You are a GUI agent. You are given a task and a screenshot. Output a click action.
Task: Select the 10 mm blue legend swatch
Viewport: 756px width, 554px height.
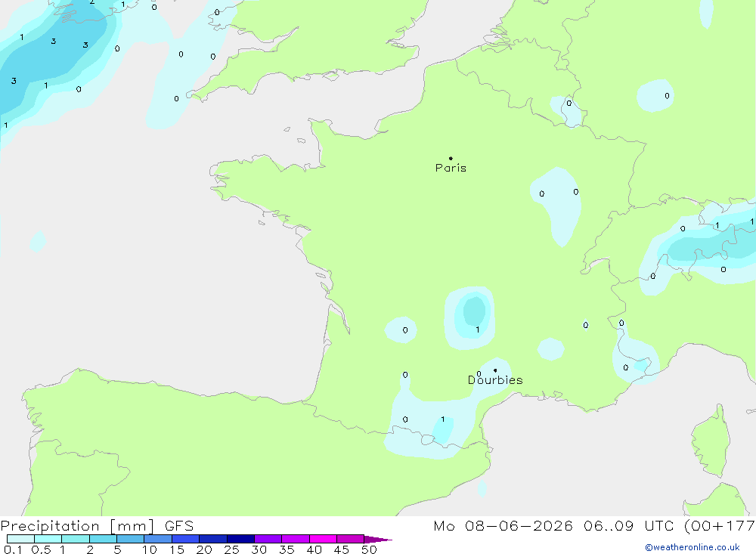click(x=158, y=539)
